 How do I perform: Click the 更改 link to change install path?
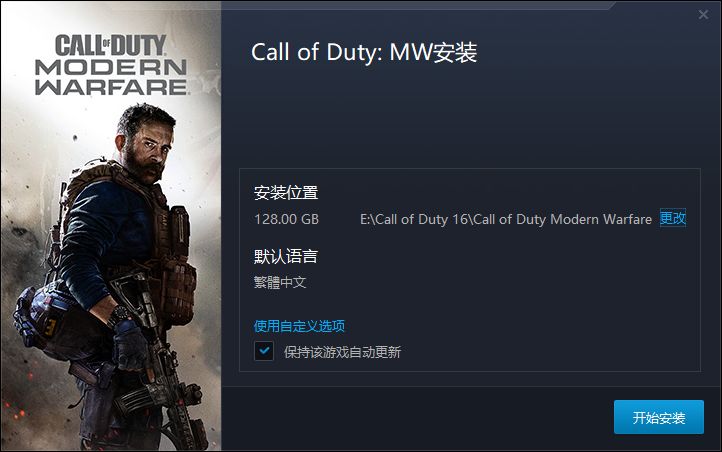coord(673,218)
